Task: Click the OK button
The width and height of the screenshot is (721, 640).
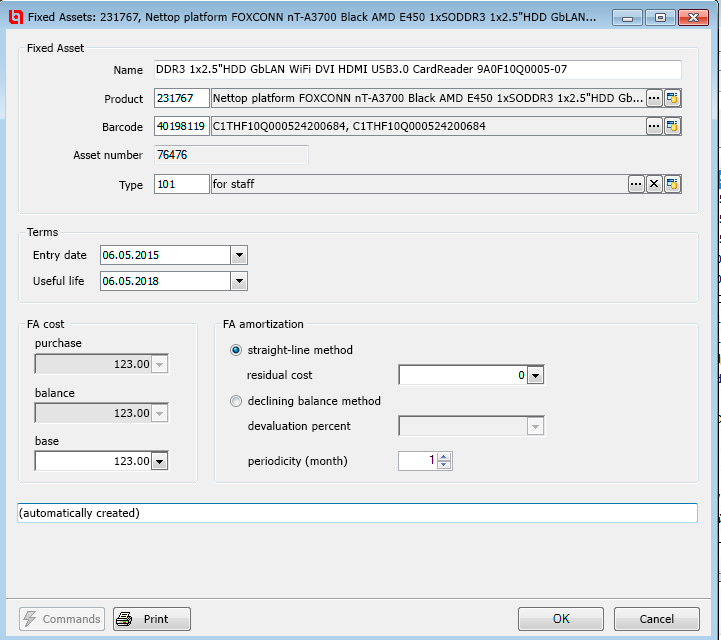Action: pyautogui.click(x=561, y=619)
